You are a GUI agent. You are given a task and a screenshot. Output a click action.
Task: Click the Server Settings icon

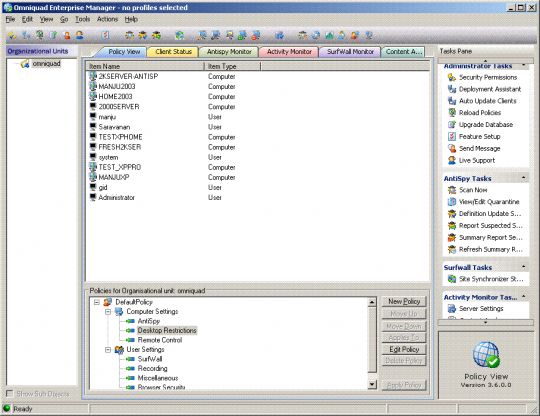point(451,309)
